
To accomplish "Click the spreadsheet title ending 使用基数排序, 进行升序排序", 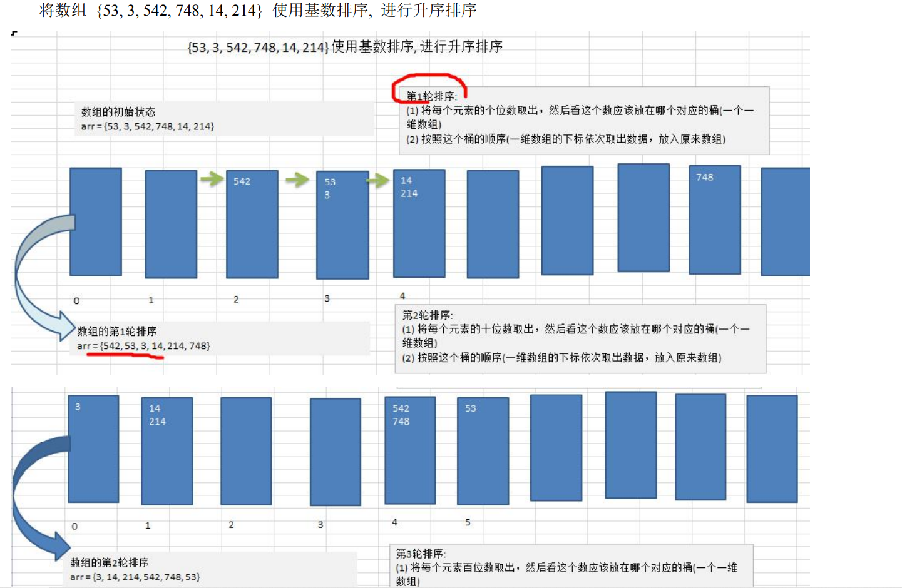I will [x=345, y=47].
